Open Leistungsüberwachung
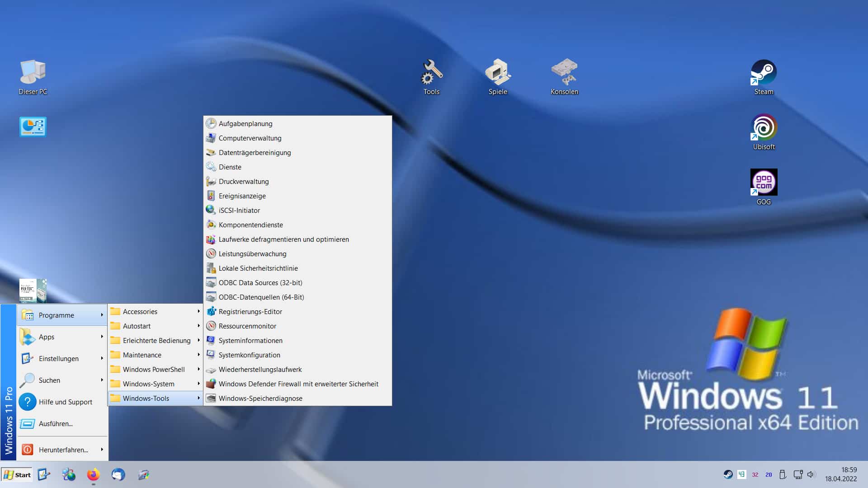Screen dimensions: 868x488 [297, 253]
